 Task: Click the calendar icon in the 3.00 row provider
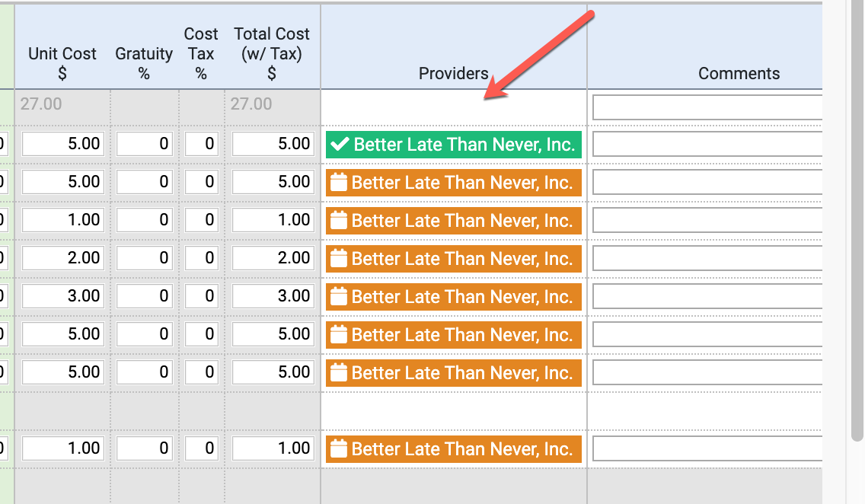coord(339,296)
